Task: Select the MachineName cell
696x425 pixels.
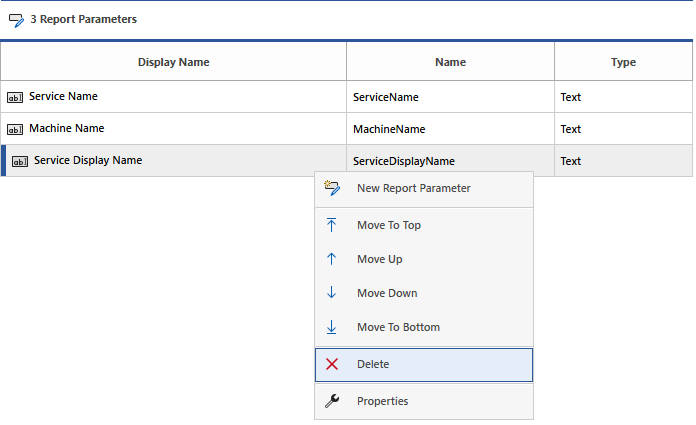Action: pos(389,130)
